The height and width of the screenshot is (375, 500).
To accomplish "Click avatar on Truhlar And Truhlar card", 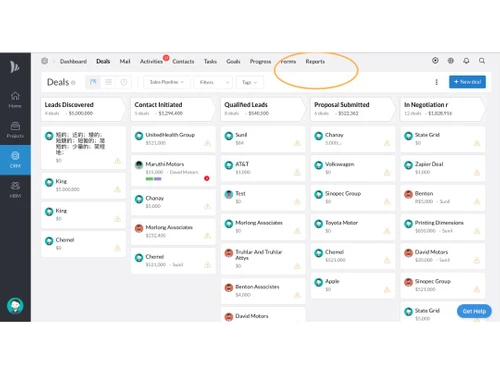I will point(229,253).
